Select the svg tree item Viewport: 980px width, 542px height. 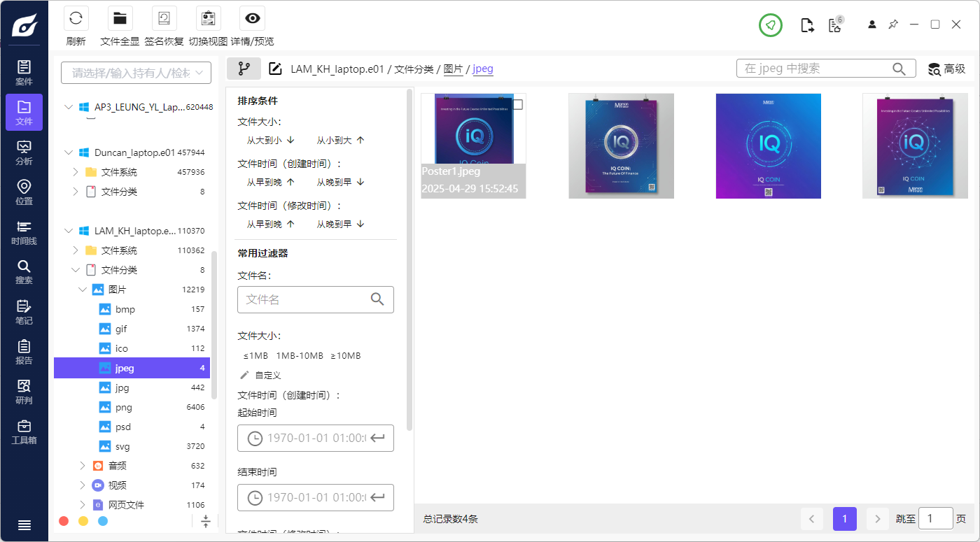[132, 446]
